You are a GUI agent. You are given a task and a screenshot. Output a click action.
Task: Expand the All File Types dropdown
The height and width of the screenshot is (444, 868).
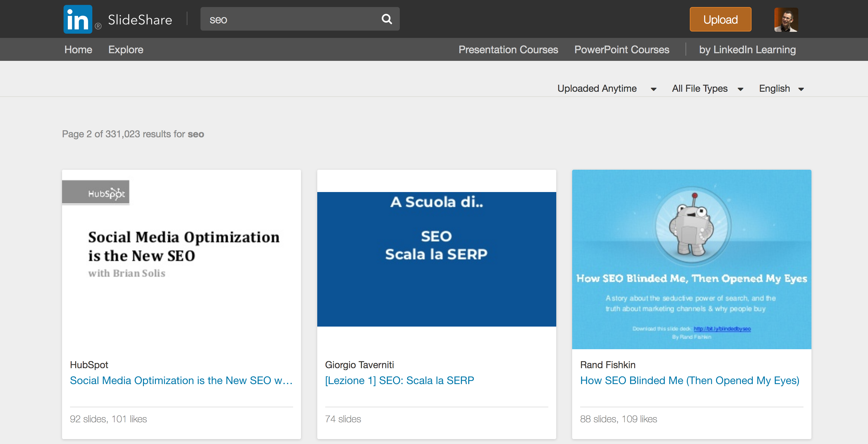pyautogui.click(x=708, y=88)
